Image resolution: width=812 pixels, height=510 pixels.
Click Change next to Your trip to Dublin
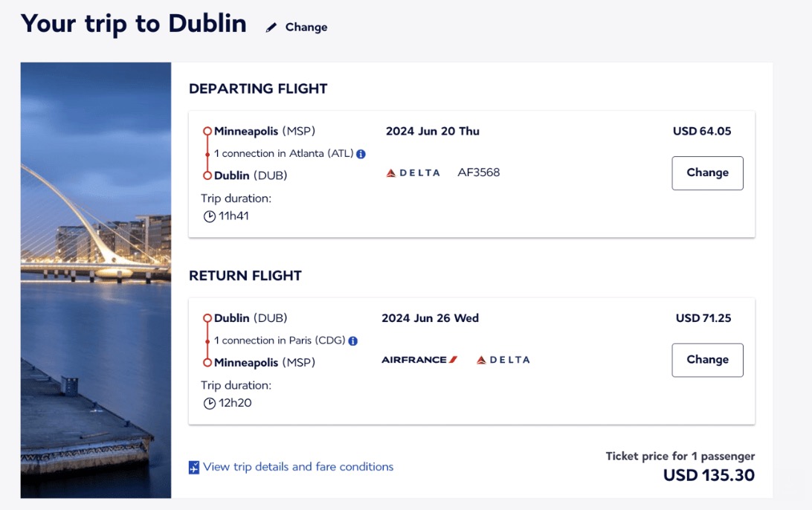[x=306, y=27]
